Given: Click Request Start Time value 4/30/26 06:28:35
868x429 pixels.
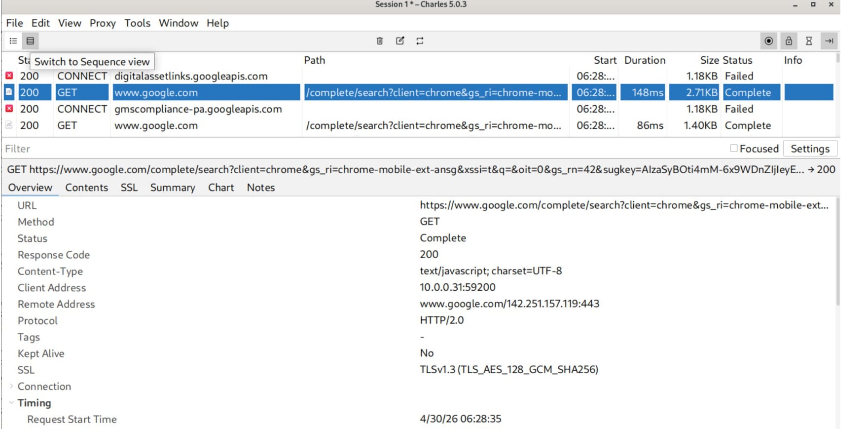Looking at the screenshot, I should pyautogui.click(x=461, y=419).
